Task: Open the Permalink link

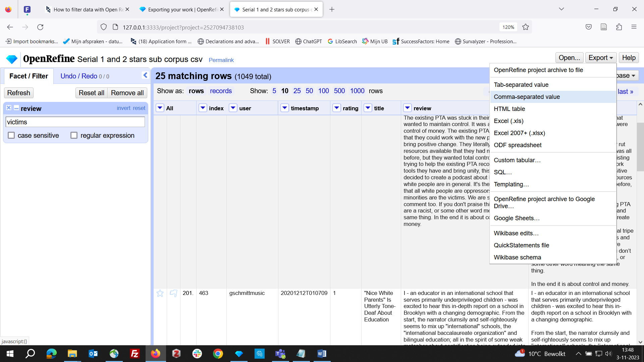Action: pos(221,60)
